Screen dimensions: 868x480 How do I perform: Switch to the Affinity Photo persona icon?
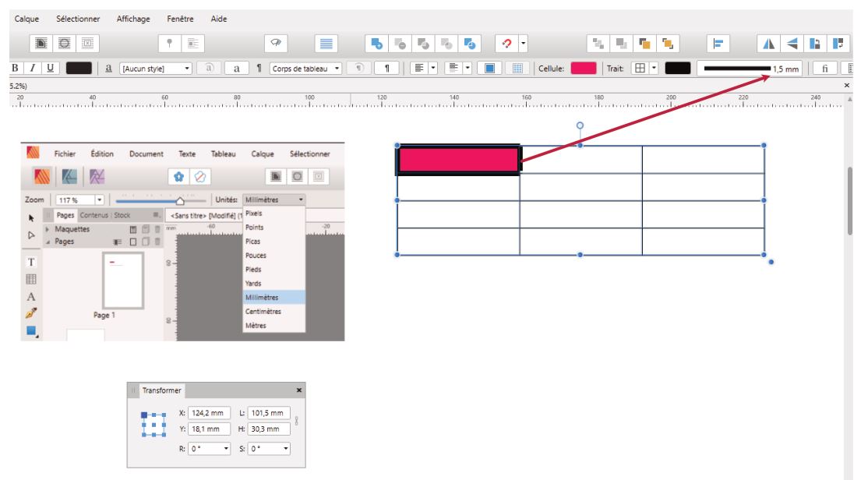point(97,177)
